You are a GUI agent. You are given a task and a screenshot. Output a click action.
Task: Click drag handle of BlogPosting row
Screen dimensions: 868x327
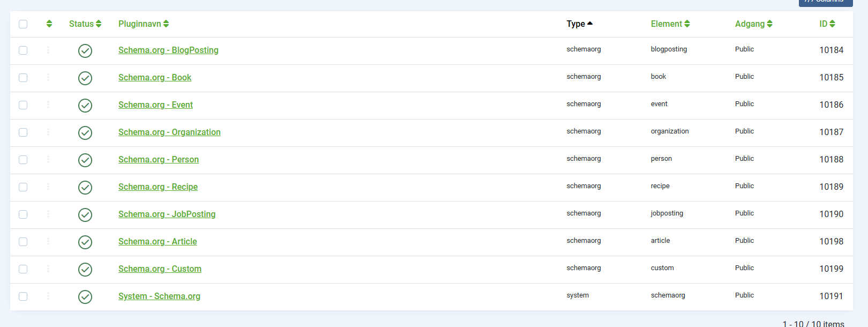coord(48,50)
